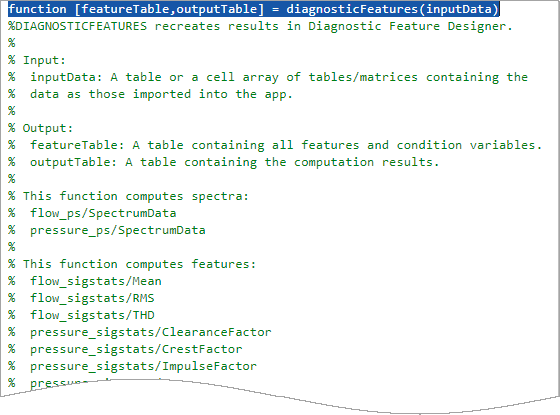This screenshot has width=560, height=415.
Task: Click the 'Input:' comment line
Action: point(37,60)
